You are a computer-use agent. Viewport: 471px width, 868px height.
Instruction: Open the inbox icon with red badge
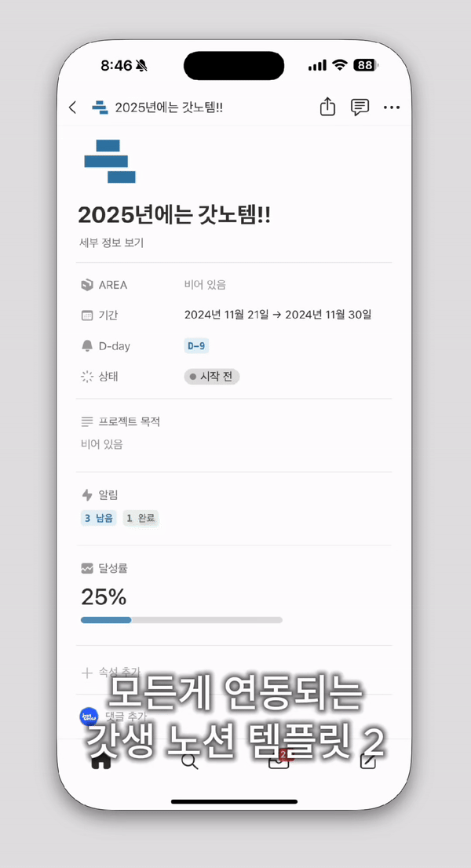[x=279, y=760]
